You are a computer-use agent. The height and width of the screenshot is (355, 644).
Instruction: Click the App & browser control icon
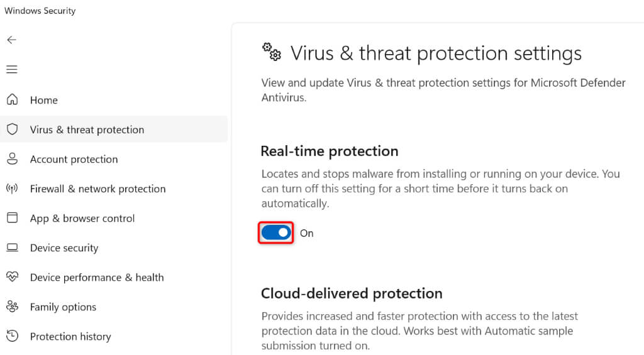coord(12,218)
